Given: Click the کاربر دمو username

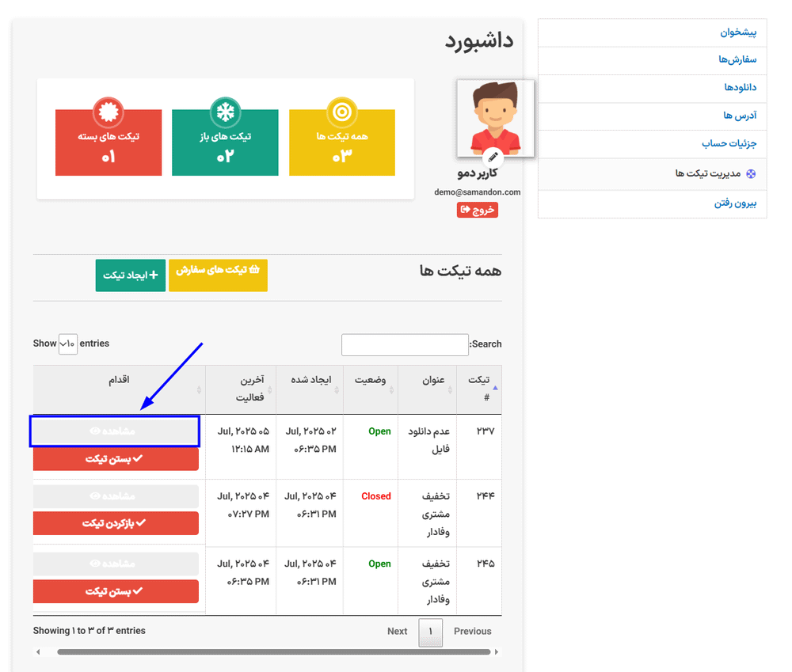Looking at the screenshot, I should [478, 173].
